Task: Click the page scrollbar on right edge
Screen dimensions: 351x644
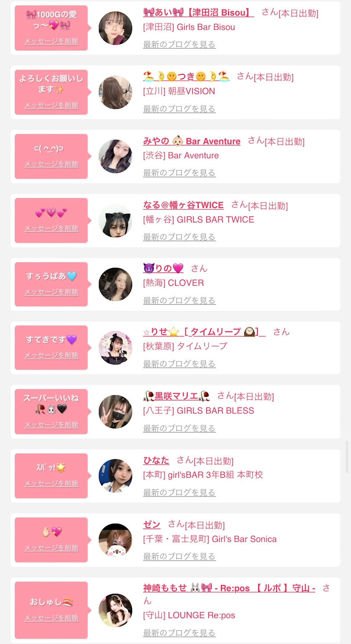Action: 346,456
